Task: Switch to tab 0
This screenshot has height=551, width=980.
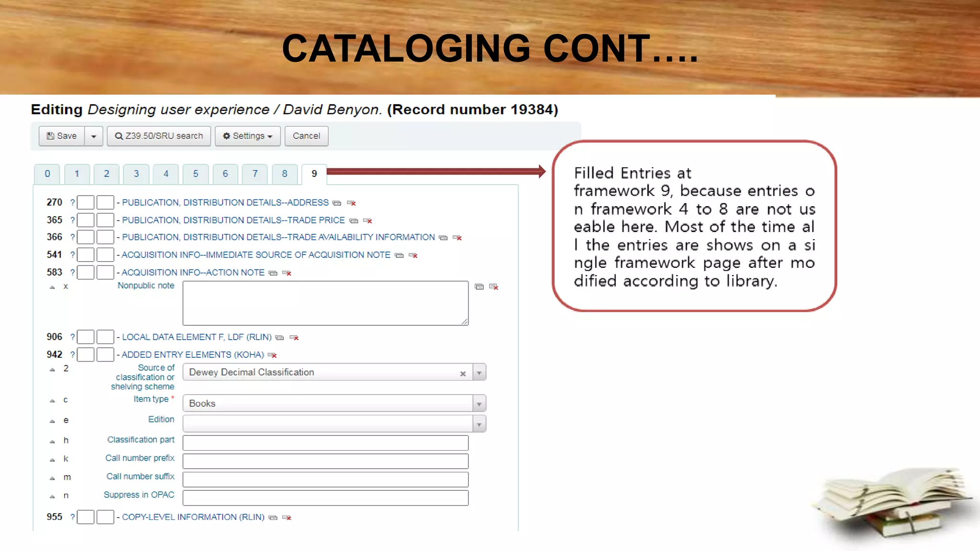Action: tap(47, 174)
